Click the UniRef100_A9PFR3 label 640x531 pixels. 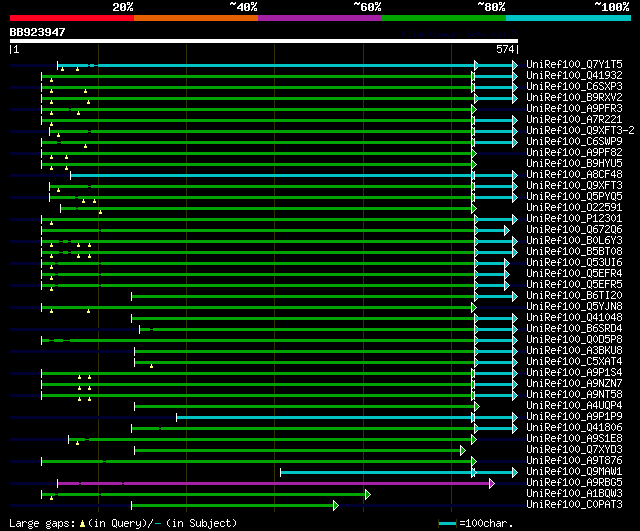coord(574,109)
